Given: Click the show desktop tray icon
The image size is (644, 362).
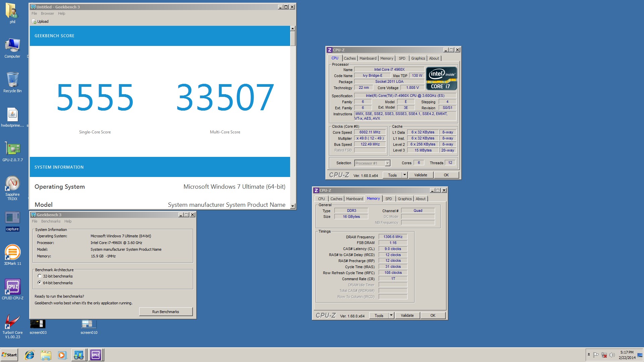Looking at the screenshot, I should point(640,355).
